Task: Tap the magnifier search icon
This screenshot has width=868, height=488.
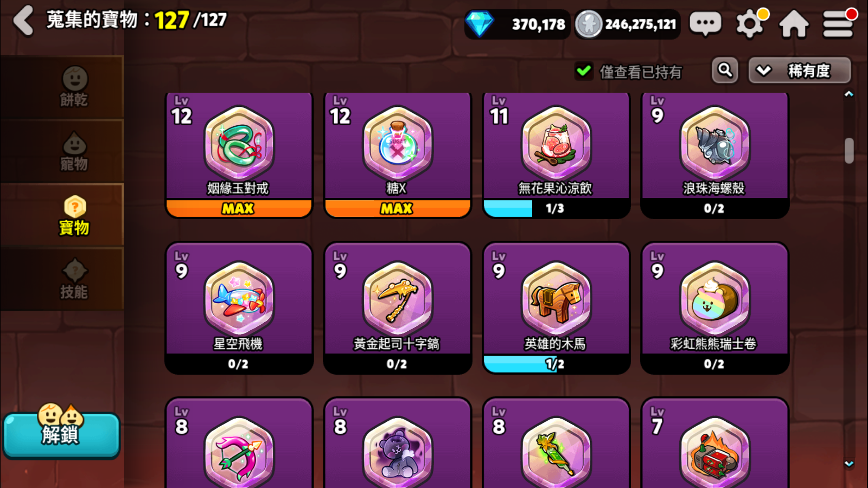Action: point(725,70)
